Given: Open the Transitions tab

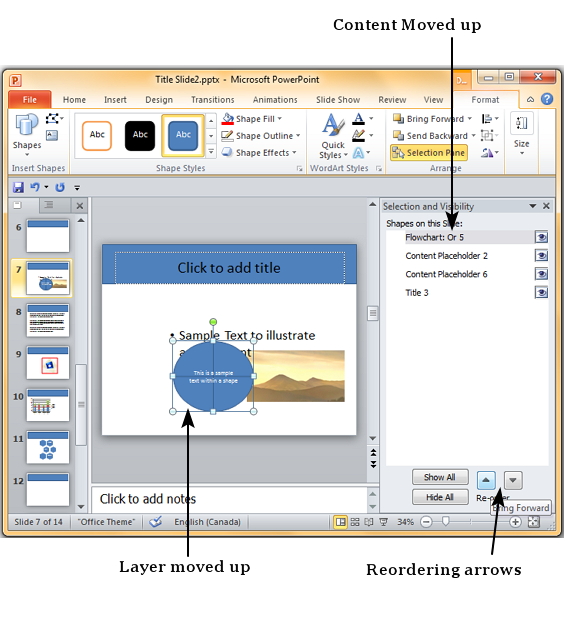Looking at the screenshot, I should (x=213, y=100).
